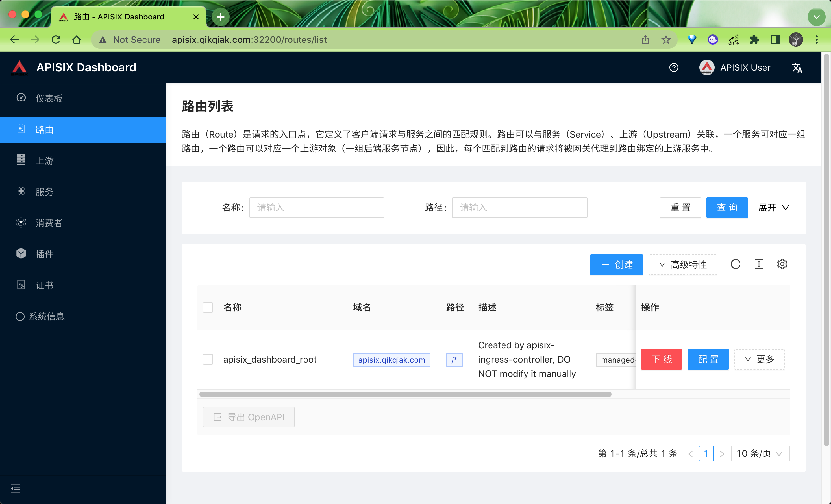Viewport: 831px width, 504px height.
Task: Refresh the route table with reload icon
Action: [x=735, y=264]
